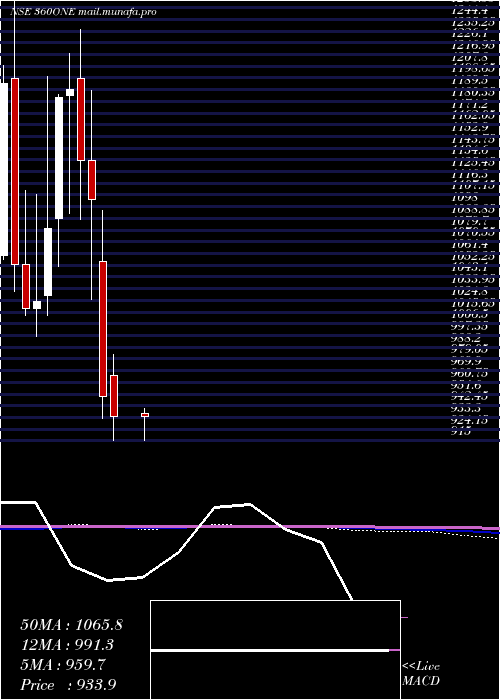This screenshot has width=500, height=700.
Task: Click the 1098 price axis label
Action: [464, 197]
